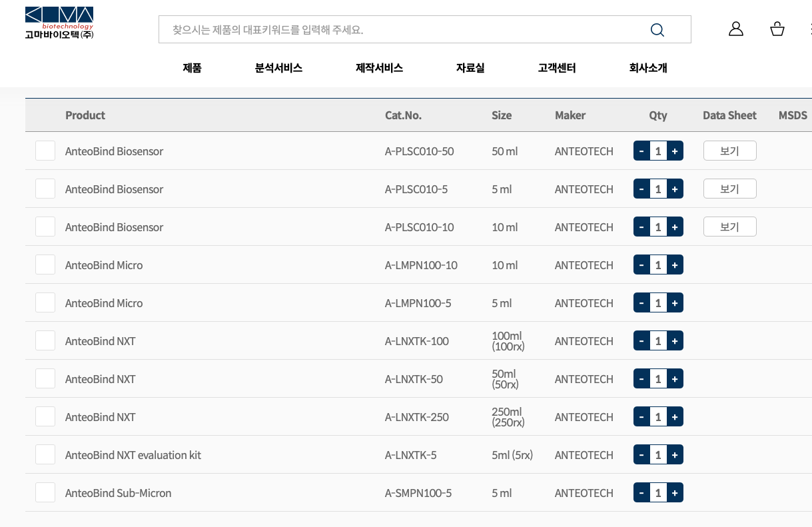Check the A-LMPN100-5 product checkbox
The height and width of the screenshot is (527, 812).
(x=45, y=302)
